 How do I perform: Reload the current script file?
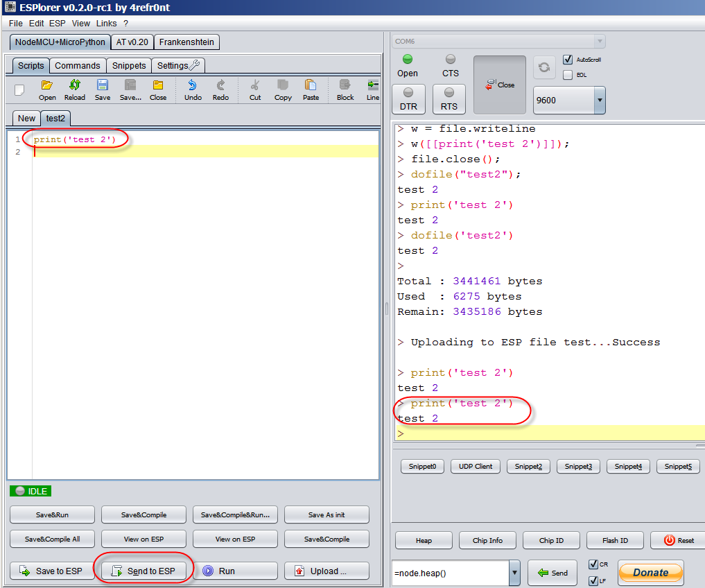pos(75,90)
